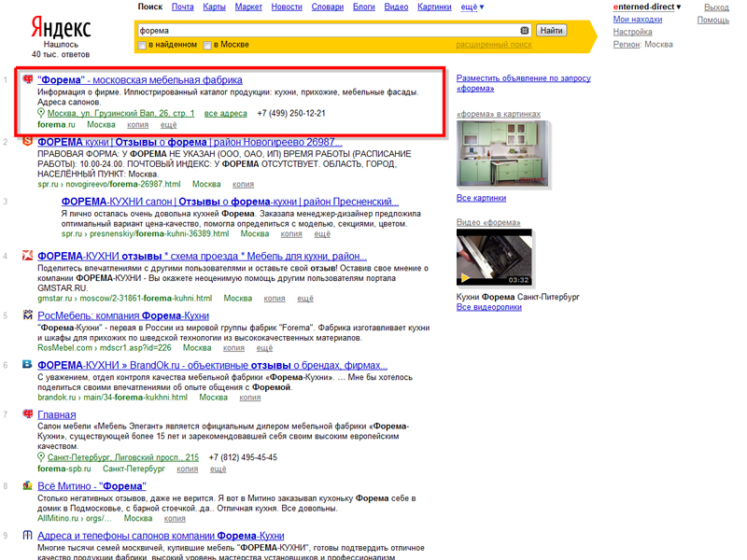The image size is (747, 560).
Task: Open Настройка settings link
Action: 633,32
